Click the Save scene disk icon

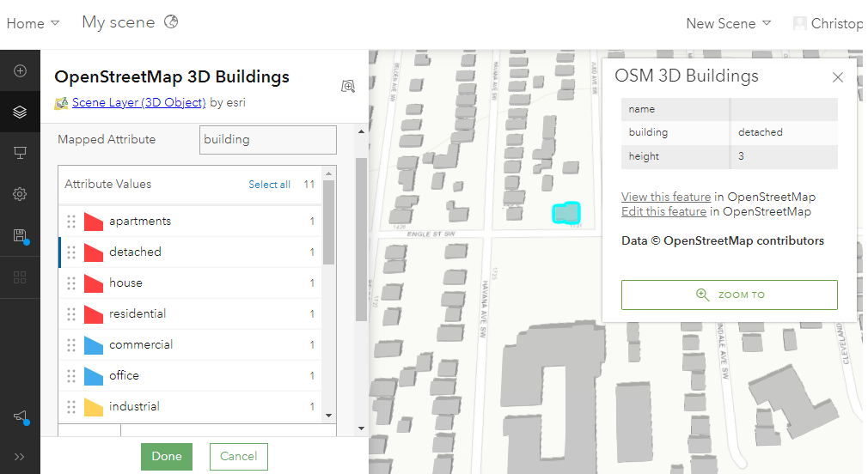click(20, 235)
